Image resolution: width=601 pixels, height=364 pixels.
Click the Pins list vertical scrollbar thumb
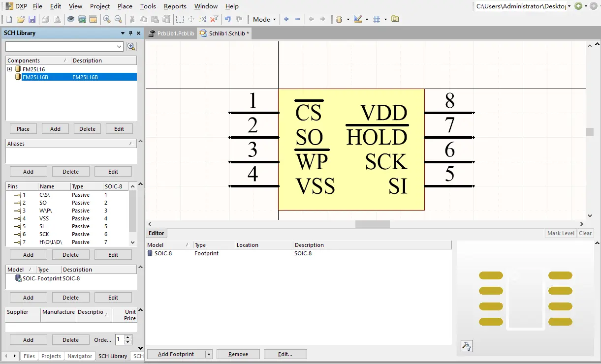[x=132, y=212]
